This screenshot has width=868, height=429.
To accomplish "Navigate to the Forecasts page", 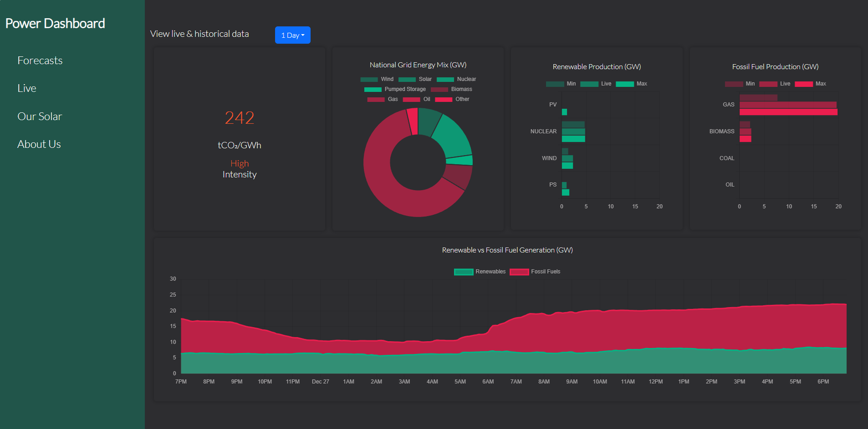I will [40, 60].
